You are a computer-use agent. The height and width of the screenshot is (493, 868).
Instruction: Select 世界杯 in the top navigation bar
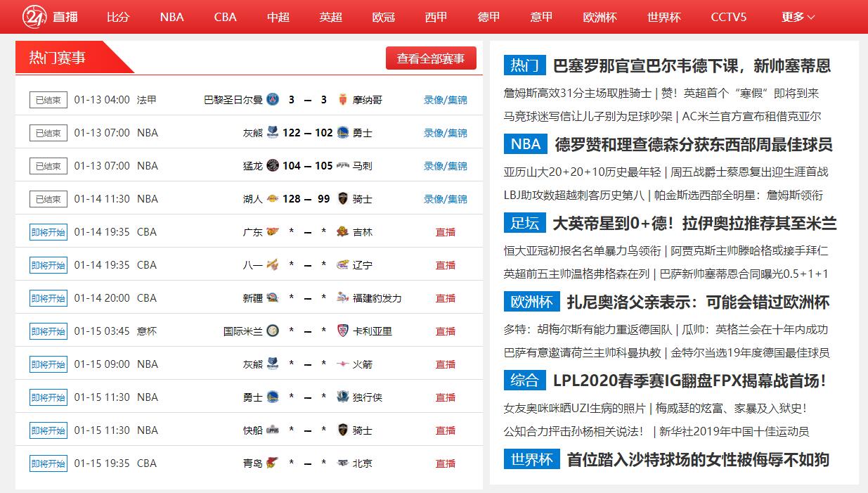click(x=664, y=17)
